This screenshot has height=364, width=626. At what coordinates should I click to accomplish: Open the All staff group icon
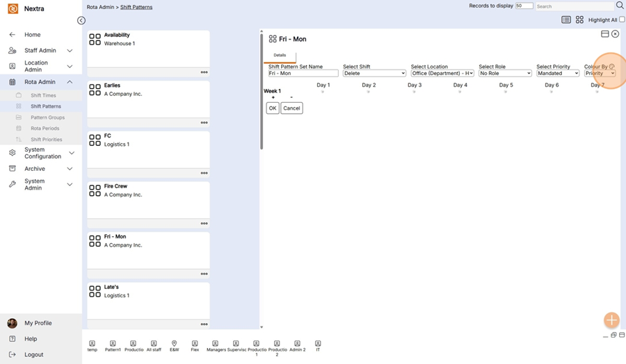(x=154, y=343)
